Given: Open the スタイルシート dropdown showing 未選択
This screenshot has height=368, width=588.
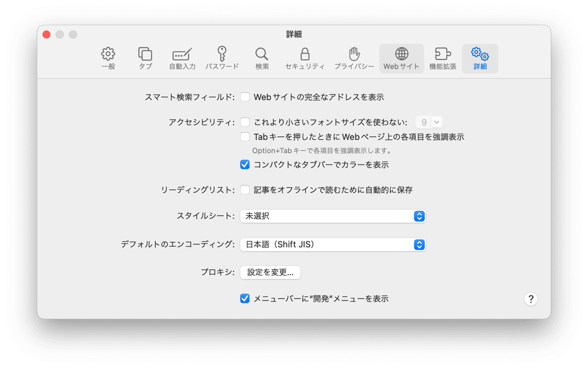Looking at the screenshot, I should (333, 216).
